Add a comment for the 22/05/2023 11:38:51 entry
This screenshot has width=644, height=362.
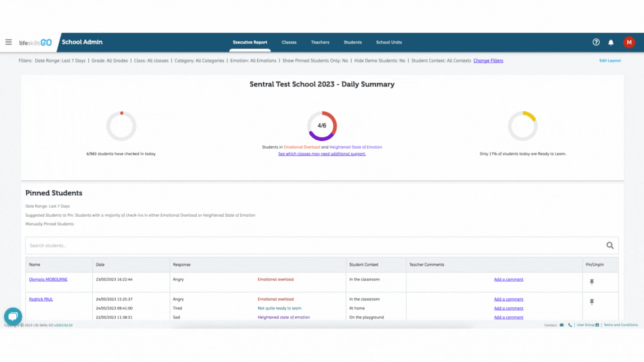tap(509, 317)
